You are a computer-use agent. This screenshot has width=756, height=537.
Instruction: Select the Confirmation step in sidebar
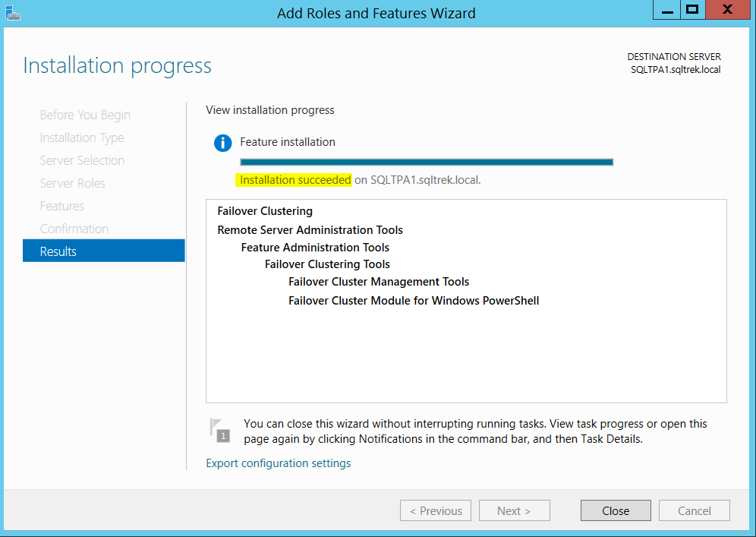point(74,229)
